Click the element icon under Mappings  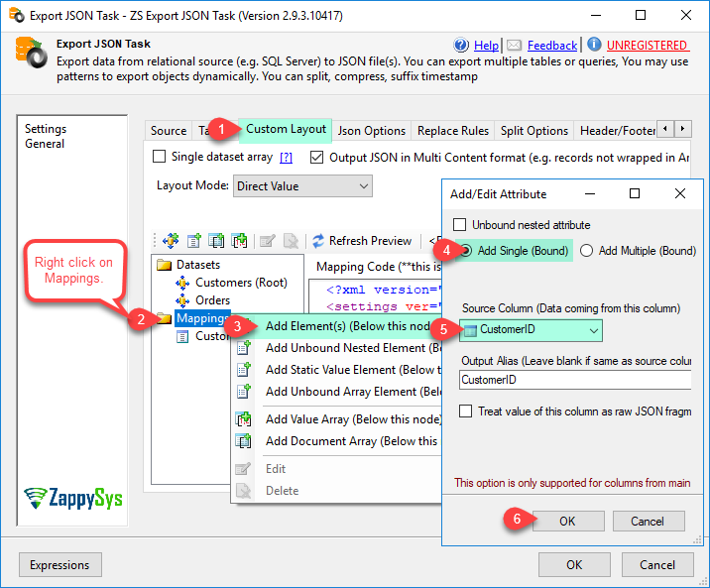click(x=182, y=336)
